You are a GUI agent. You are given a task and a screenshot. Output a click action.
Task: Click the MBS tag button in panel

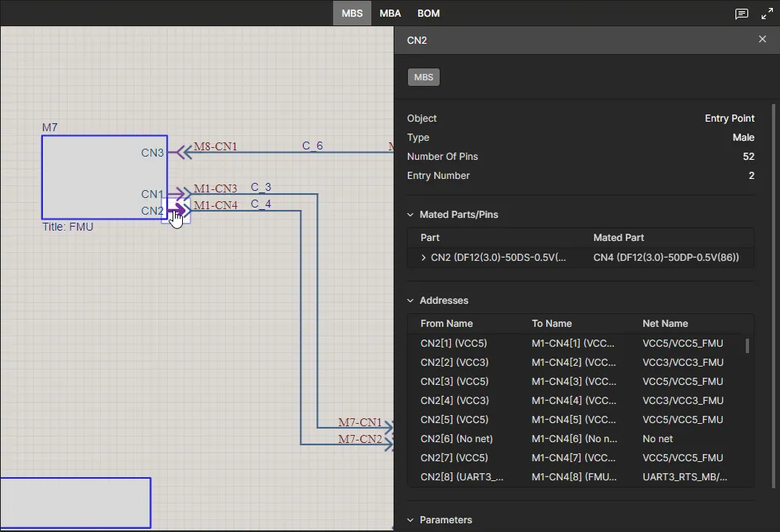[x=424, y=77]
